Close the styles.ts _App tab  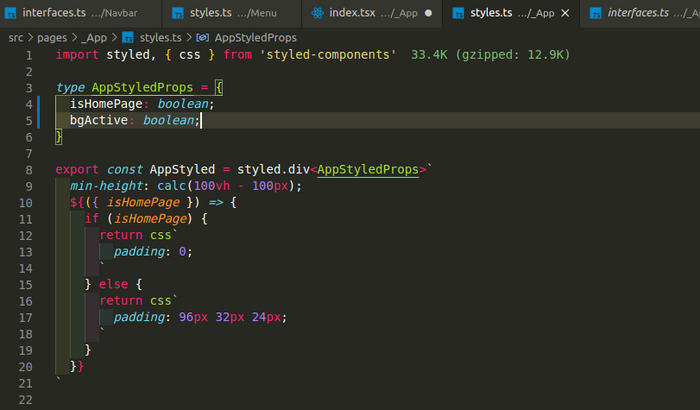pos(565,13)
